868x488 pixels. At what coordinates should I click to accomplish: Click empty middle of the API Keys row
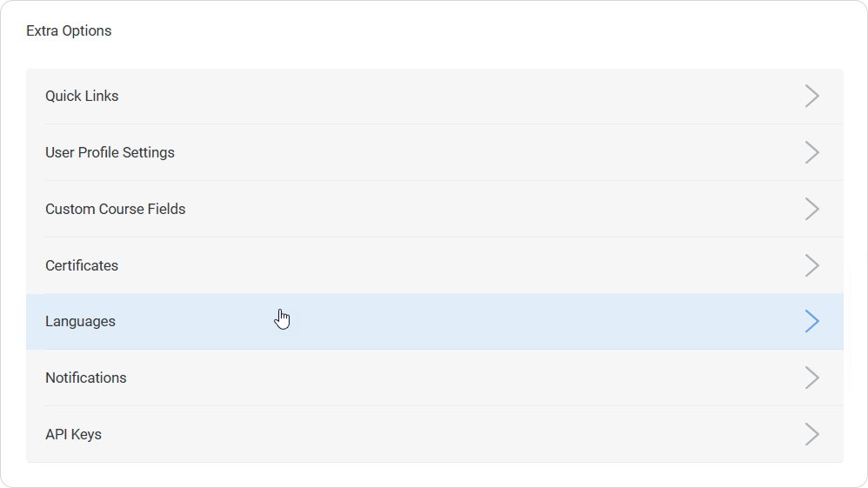[435, 434]
